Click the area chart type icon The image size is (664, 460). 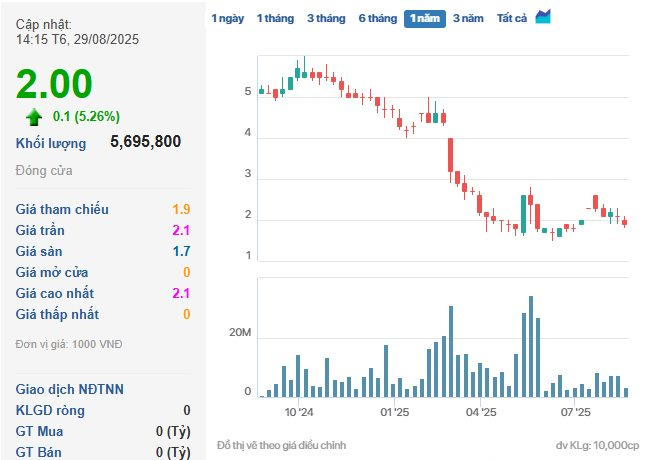tap(543, 17)
